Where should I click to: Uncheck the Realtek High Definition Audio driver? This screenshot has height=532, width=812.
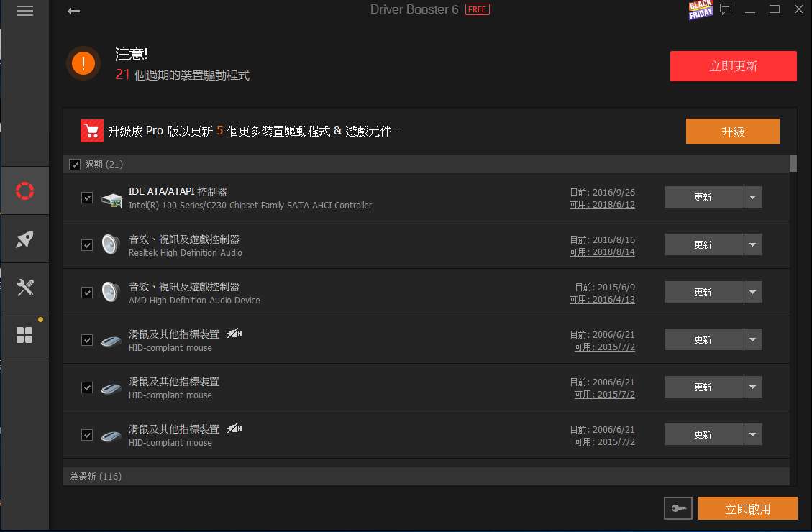click(87, 244)
